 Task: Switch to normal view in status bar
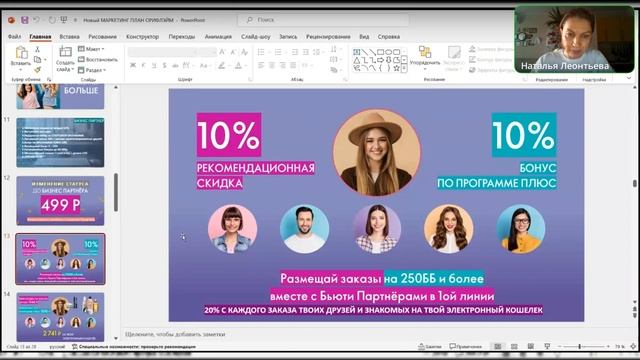click(498, 347)
